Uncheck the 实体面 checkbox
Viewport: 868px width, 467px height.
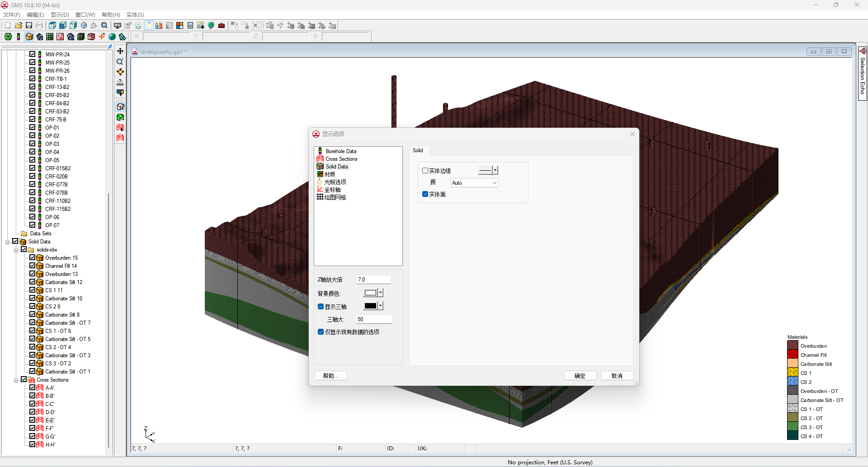click(x=425, y=194)
